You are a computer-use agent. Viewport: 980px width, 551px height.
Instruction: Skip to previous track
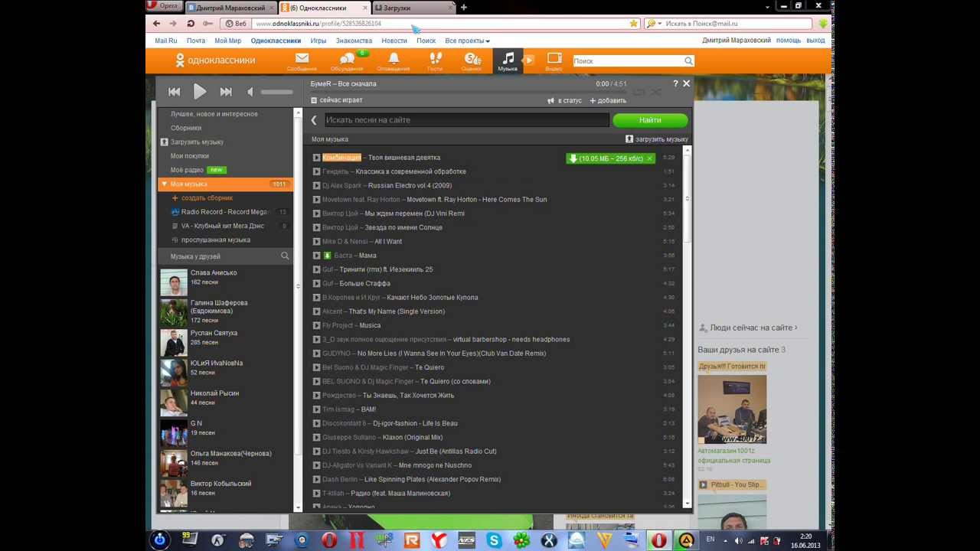click(x=175, y=92)
